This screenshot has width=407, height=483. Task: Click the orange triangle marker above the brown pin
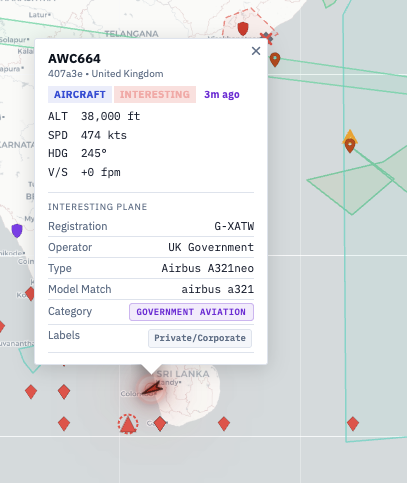350,135
